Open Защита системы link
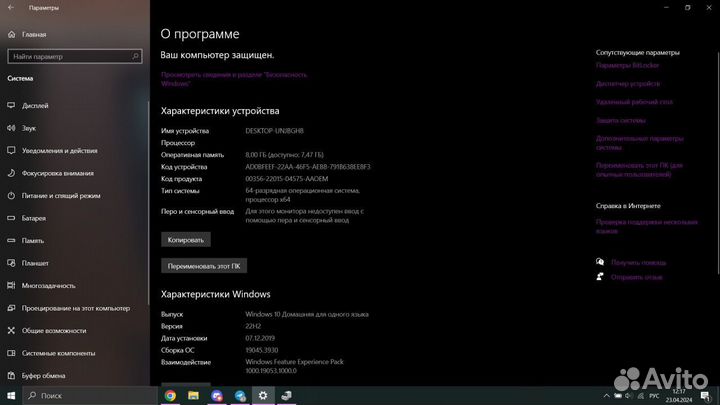720x405 pixels. (621, 120)
